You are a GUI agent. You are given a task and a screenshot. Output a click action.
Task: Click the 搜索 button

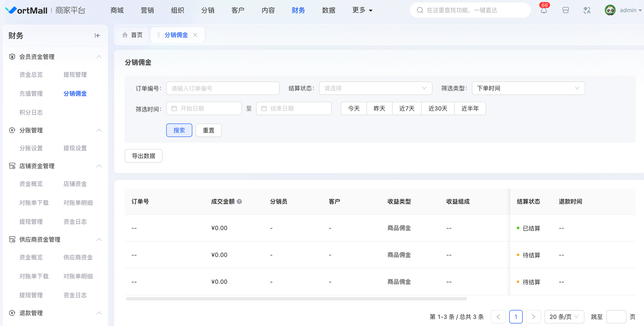point(179,130)
